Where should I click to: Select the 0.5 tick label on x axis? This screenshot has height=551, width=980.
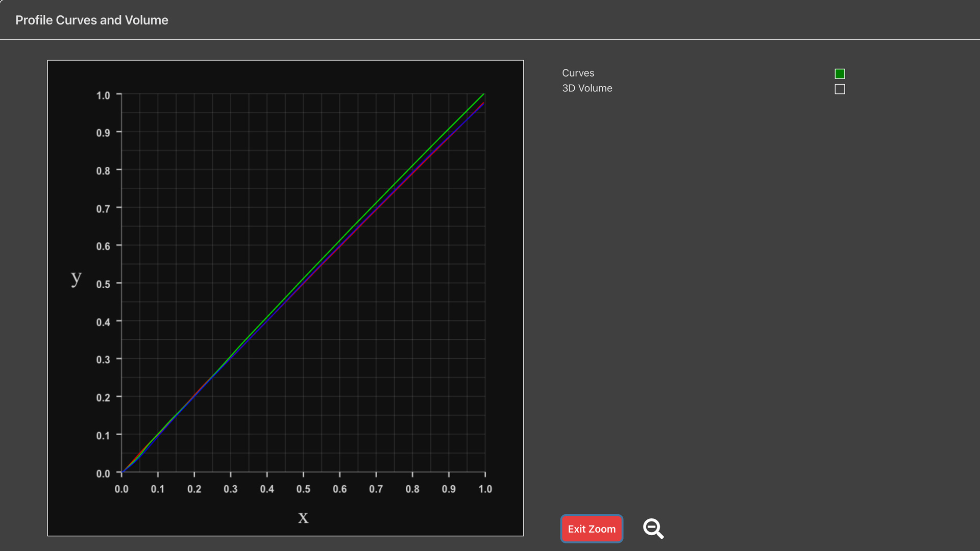(303, 489)
